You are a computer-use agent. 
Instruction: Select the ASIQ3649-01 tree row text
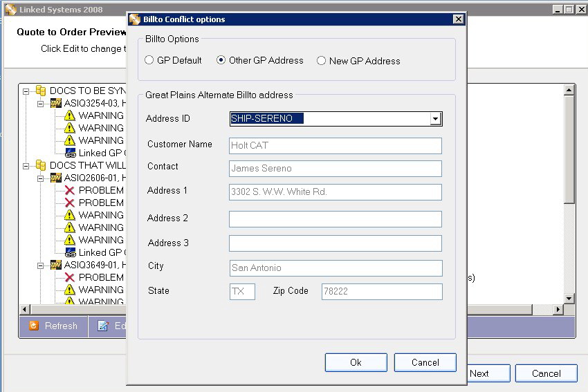pos(95,265)
